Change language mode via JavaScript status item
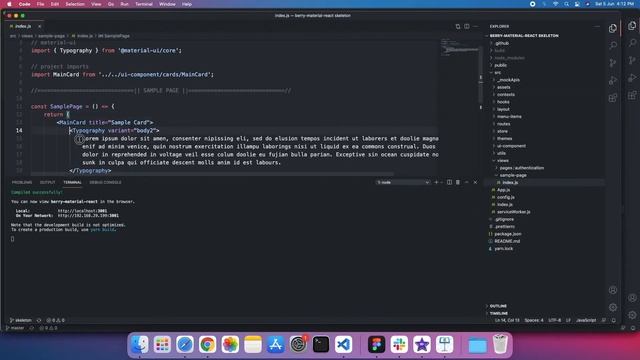This screenshot has height=360, width=640. 586,320
